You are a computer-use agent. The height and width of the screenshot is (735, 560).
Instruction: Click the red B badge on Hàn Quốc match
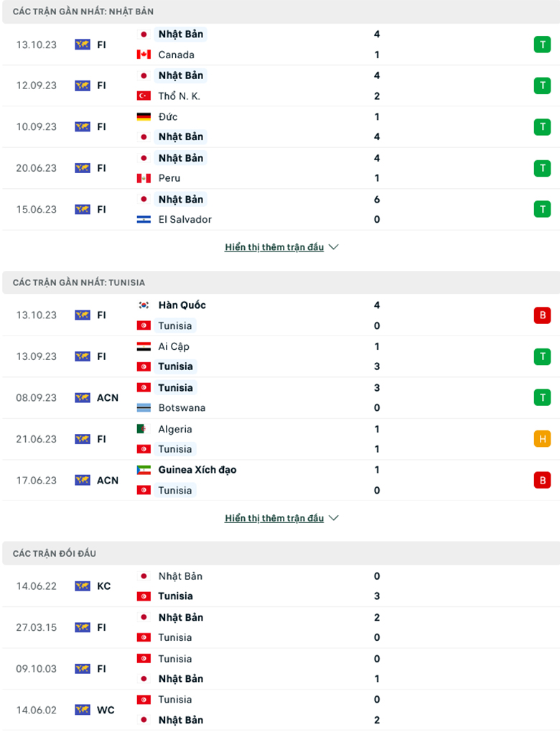coord(543,315)
